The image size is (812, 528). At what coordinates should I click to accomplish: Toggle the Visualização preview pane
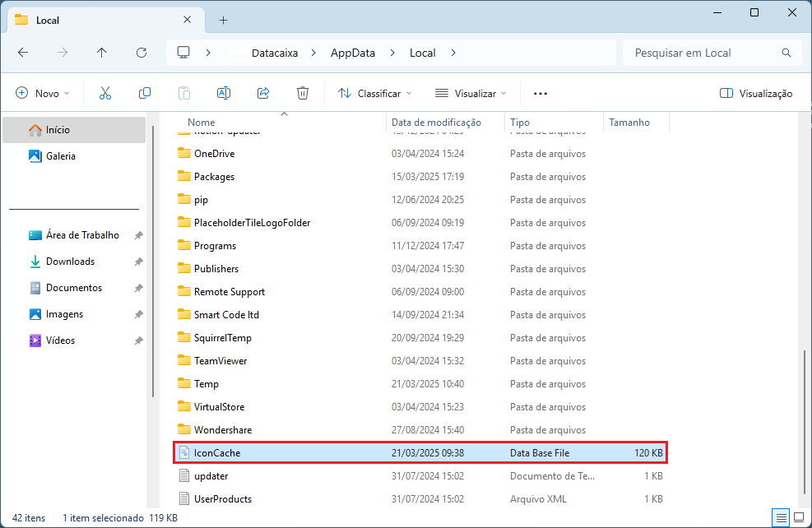755,93
